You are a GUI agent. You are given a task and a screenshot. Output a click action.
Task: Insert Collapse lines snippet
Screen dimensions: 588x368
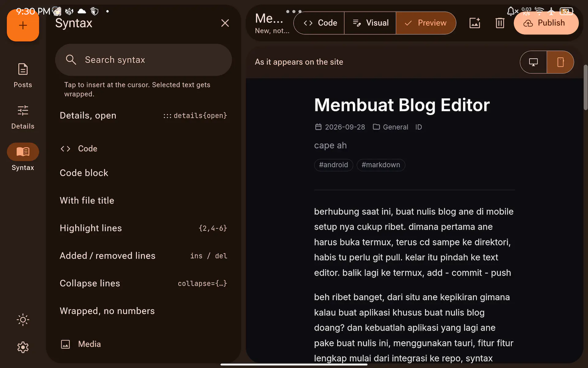pyautogui.click(x=143, y=283)
